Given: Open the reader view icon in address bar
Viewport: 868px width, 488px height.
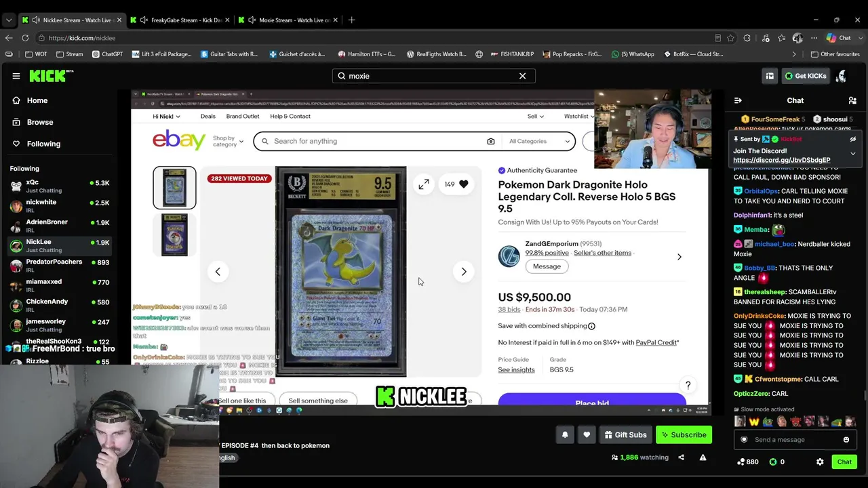Looking at the screenshot, I should 717,38.
